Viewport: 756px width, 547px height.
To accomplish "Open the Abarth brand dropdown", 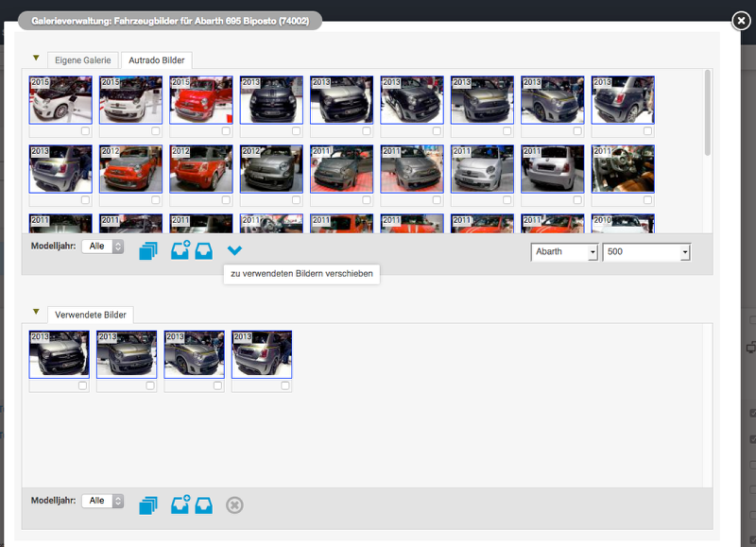I will [x=565, y=252].
